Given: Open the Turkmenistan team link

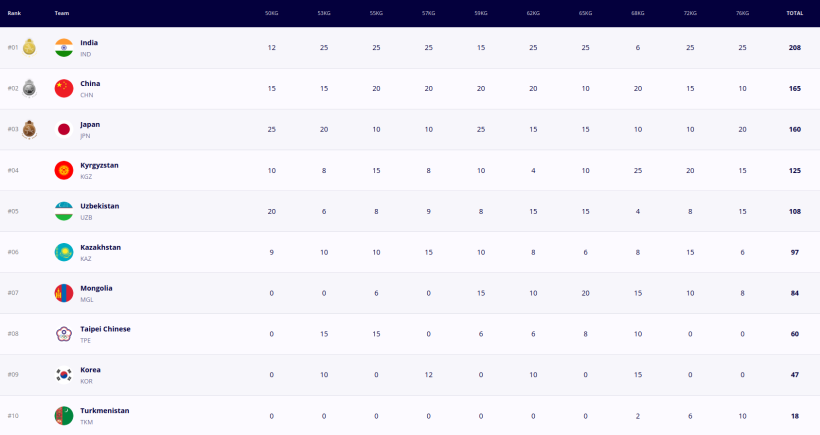Looking at the screenshot, I should click(x=105, y=410).
